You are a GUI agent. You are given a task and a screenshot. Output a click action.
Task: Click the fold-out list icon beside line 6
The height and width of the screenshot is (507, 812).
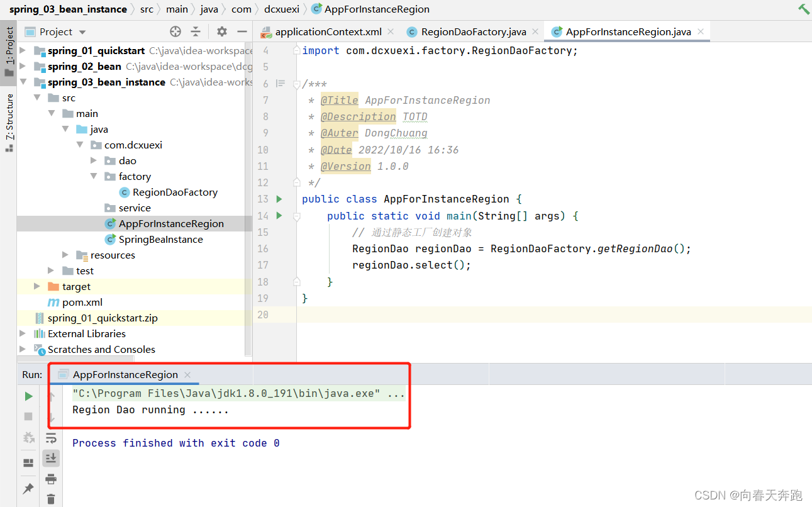coord(281,84)
